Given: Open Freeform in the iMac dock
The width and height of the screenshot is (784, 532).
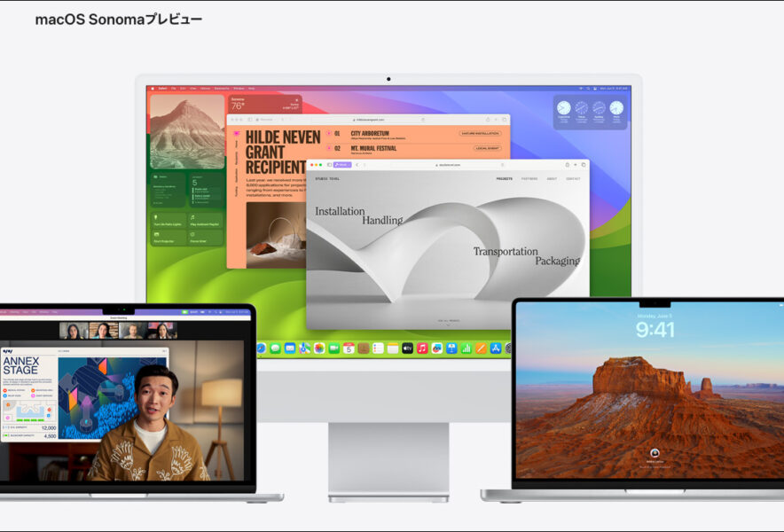Looking at the screenshot, I should 437,348.
